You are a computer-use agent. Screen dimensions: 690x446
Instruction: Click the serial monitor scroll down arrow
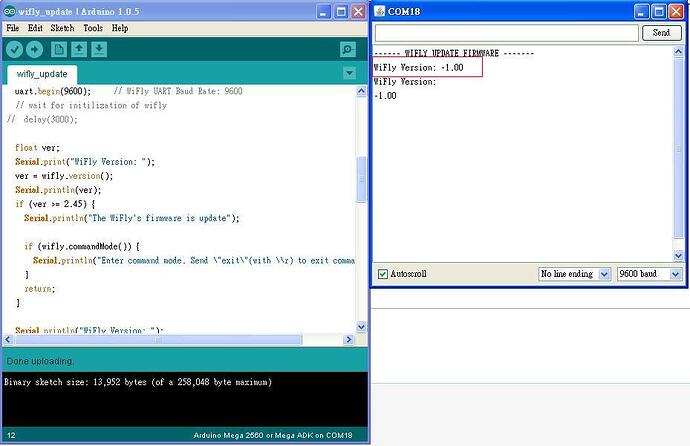coord(678,256)
